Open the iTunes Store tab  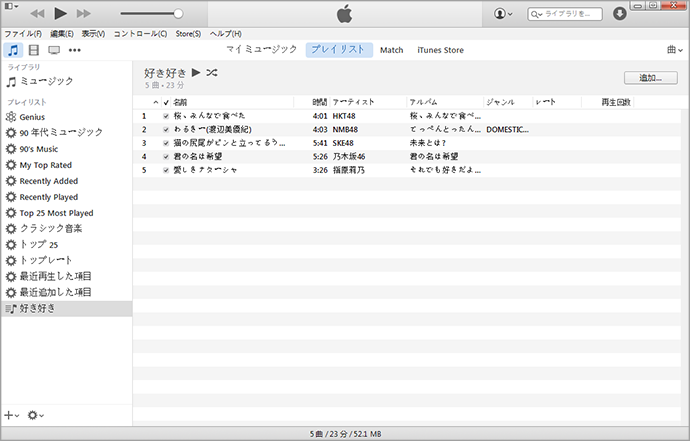pyautogui.click(x=440, y=50)
